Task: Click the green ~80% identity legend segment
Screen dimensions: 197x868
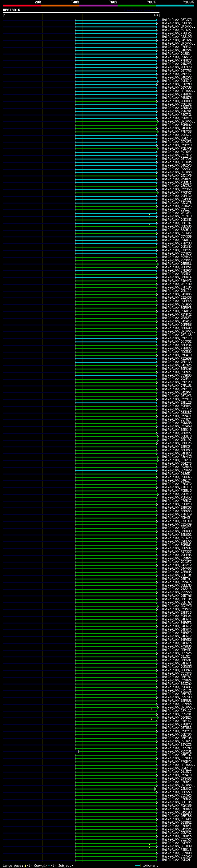Action: [137, 6]
